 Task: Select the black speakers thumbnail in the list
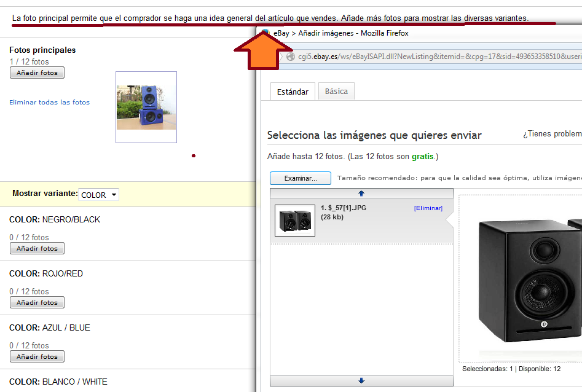click(294, 221)
